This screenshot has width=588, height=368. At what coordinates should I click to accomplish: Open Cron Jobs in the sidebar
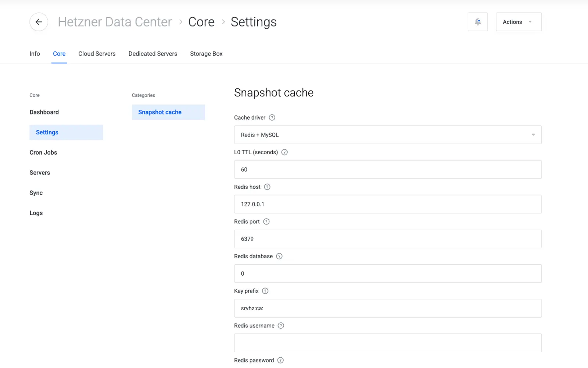click(x=43, y=152)
